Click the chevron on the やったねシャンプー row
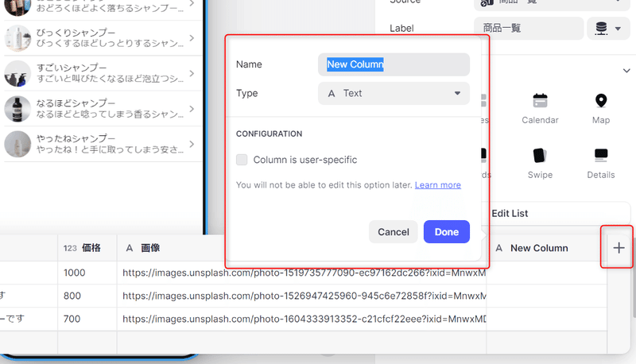This screenshot has height=364, width=636. click(x=192, y=144)
